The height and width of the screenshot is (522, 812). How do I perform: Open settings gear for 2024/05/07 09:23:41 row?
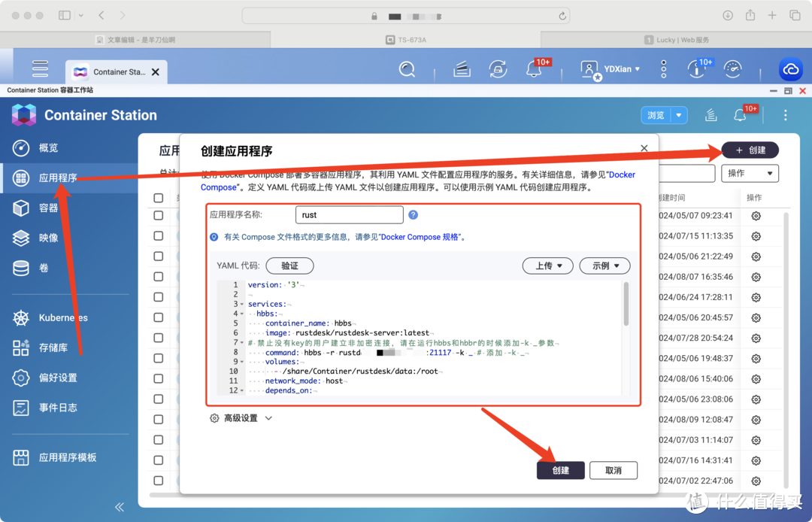756,216
